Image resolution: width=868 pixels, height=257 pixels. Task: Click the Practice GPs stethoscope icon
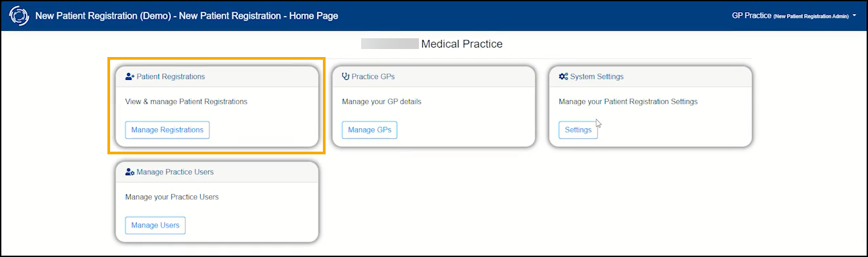[346, 76]
